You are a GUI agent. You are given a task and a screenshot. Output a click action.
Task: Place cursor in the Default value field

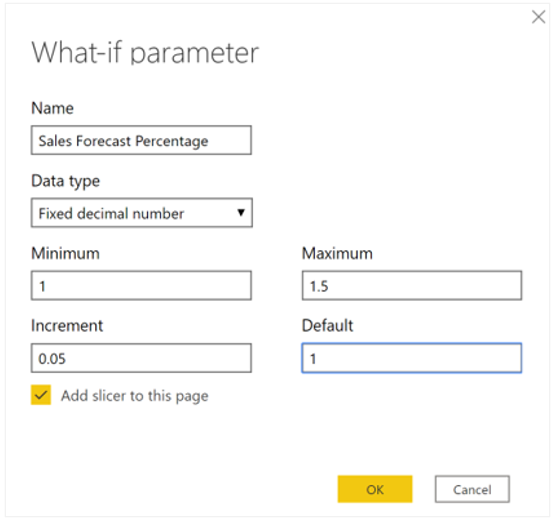pyautogui.click(x=412, y=358)
